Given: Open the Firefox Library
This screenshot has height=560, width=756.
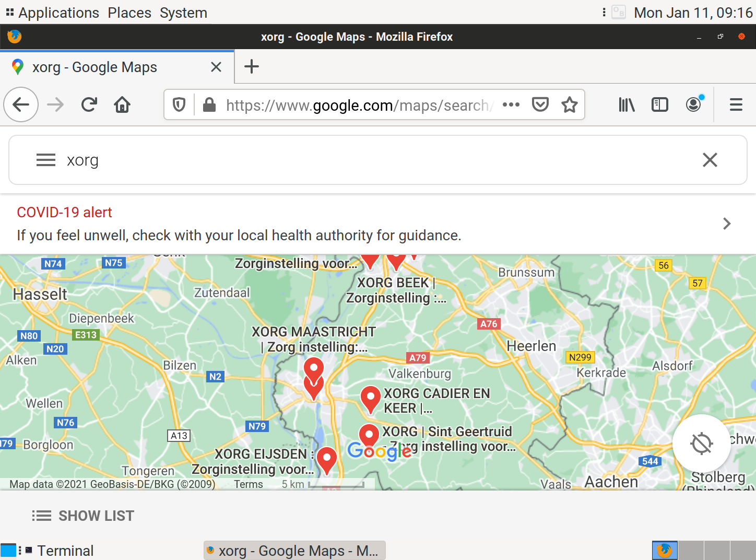Looking at the screenshot, I should 627,105.
